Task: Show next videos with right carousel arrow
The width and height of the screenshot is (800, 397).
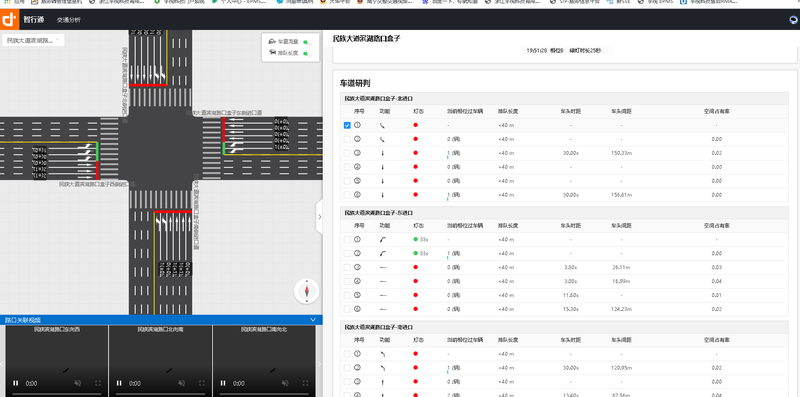Action: coord(319,364)
